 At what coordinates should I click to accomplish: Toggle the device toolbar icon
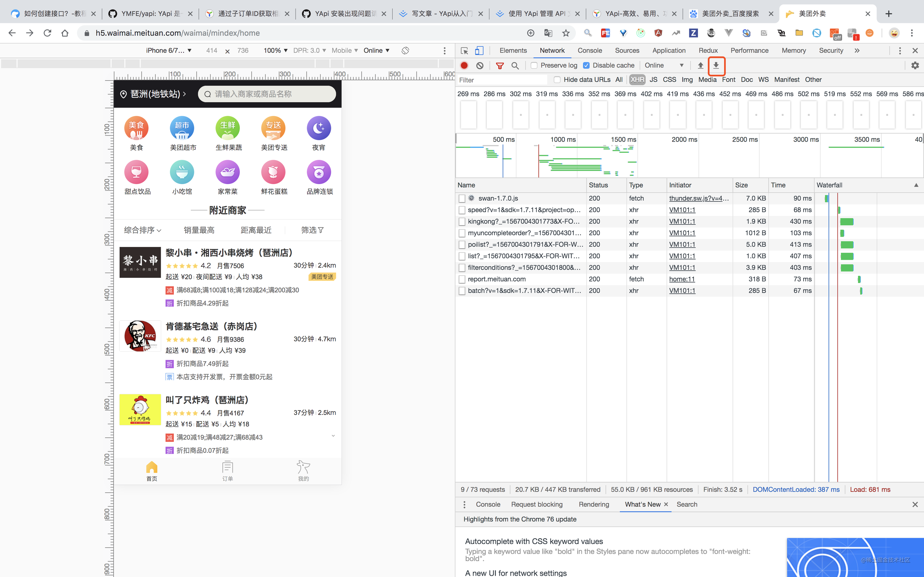point(479,50)
